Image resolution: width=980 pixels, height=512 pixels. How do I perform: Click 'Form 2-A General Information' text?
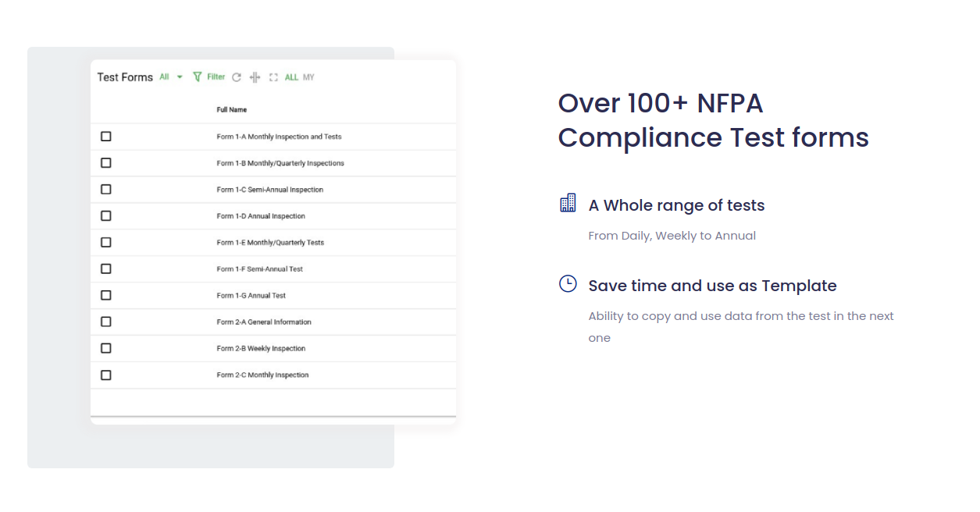click(264, 322)
